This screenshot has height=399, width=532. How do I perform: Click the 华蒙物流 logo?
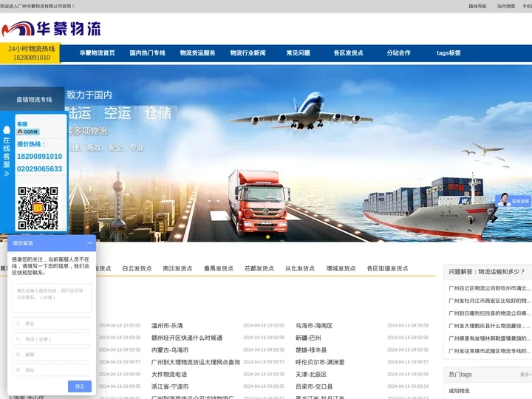pos(52,29)
